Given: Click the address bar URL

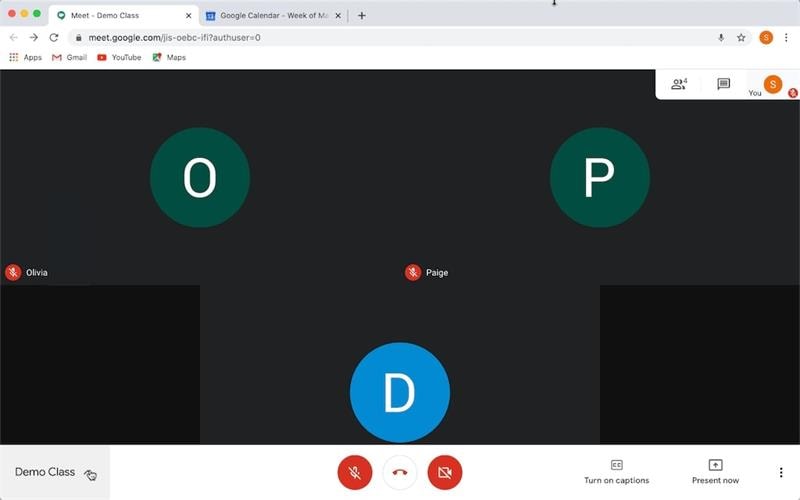Looking at the screenshot, I should (174, 37).
